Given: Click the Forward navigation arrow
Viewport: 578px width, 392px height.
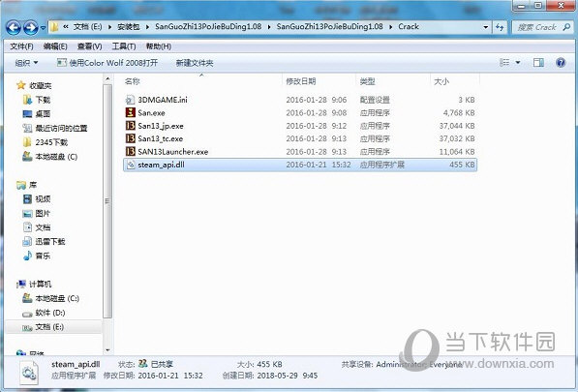Looking at the screenshot, I should point(30,27).
